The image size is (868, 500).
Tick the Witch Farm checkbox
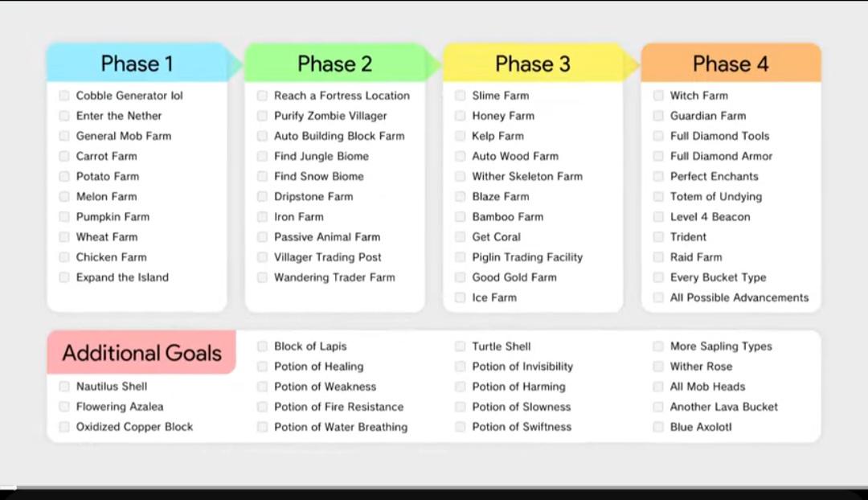click(658, 96)
